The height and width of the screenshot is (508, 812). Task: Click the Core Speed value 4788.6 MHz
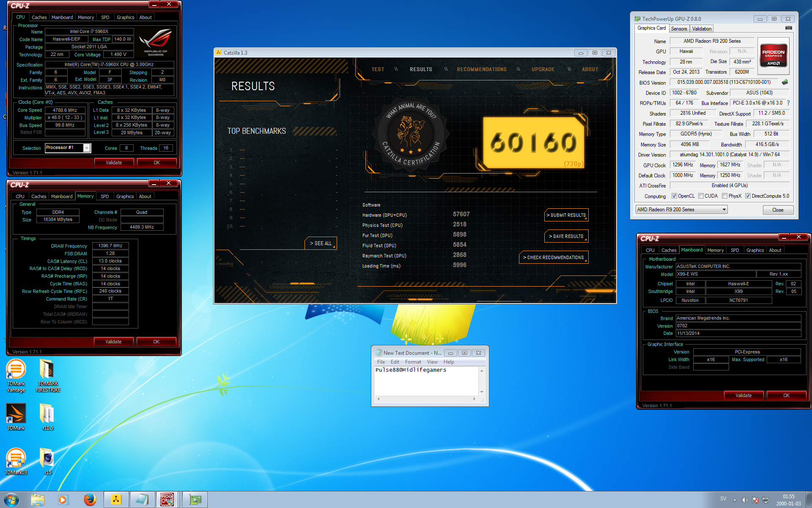[x=65, y=110]
